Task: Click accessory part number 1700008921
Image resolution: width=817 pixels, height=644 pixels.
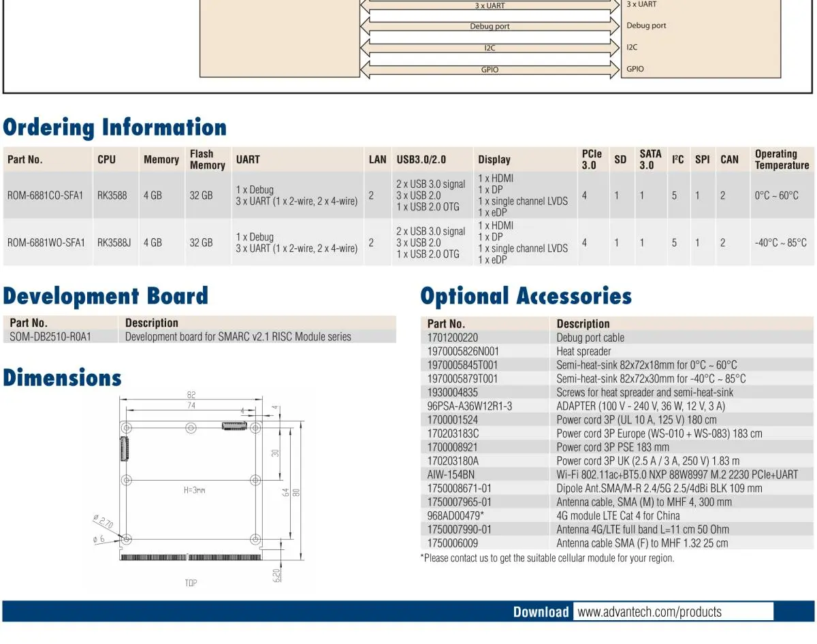Action: (453, 447)
